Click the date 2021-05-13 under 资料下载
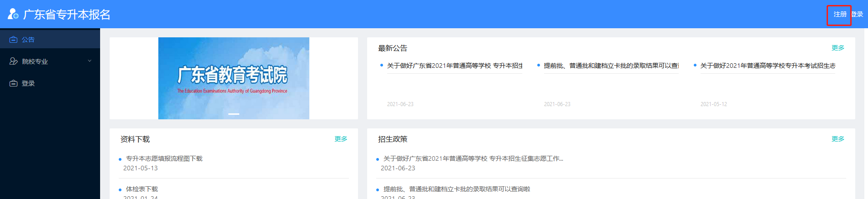 pos(141,168)
